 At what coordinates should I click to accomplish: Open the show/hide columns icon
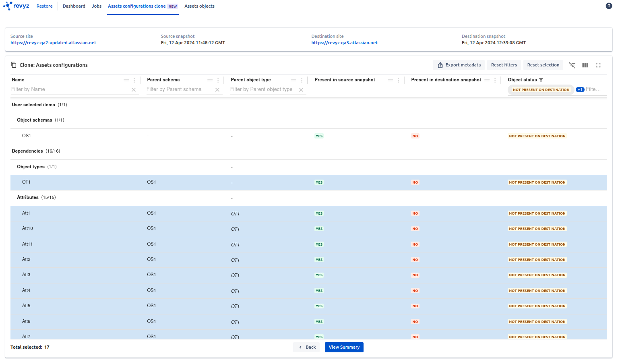point(585,65)
